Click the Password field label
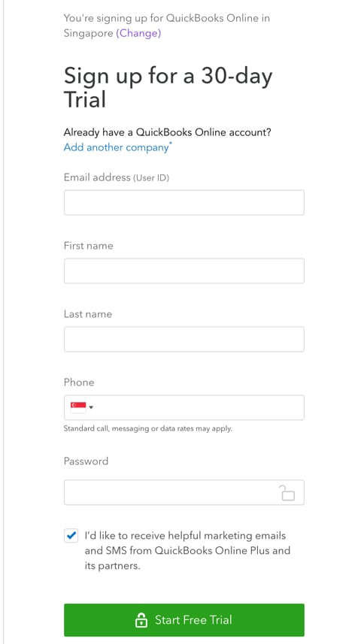The image size is (364, 644). pyautogui.click(x=86, y=461)
